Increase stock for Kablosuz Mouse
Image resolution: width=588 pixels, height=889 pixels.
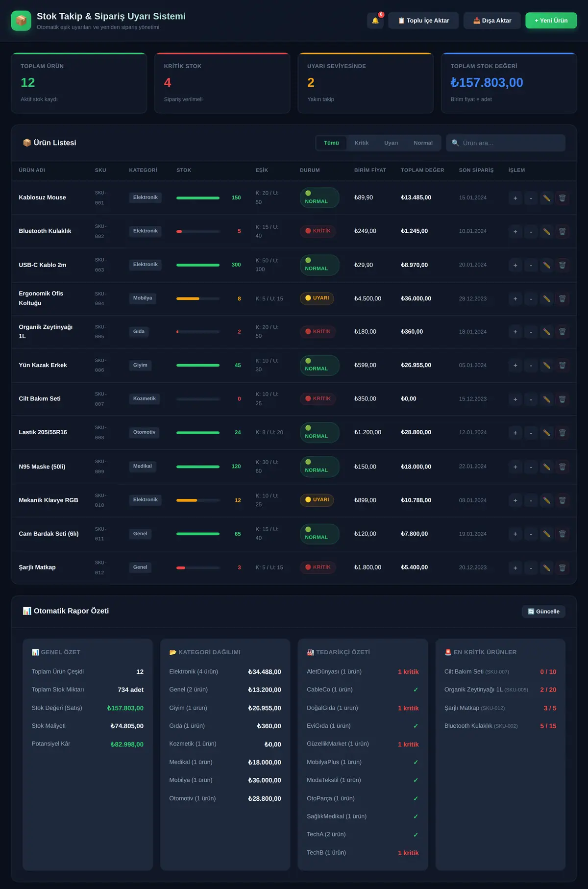(x=515, y=198)
